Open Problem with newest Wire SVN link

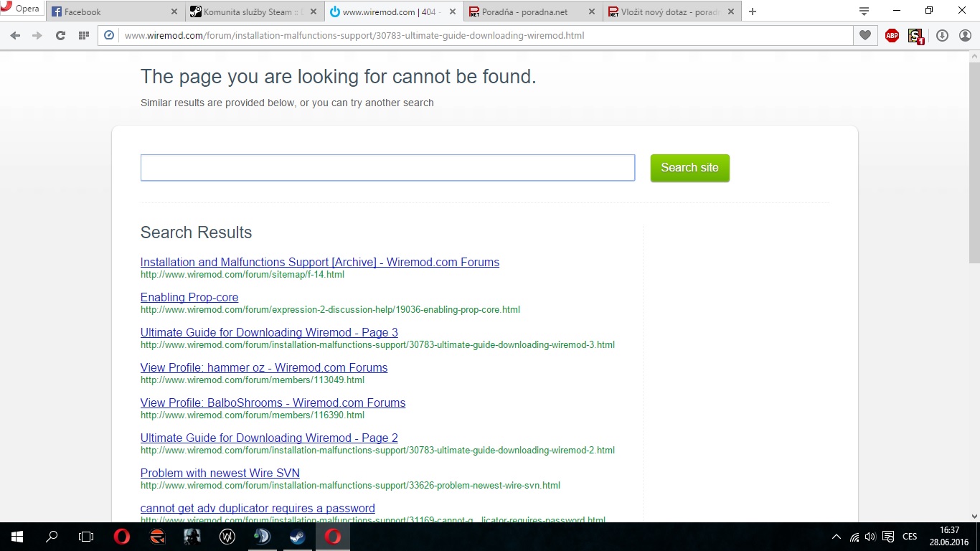(220, 473)
